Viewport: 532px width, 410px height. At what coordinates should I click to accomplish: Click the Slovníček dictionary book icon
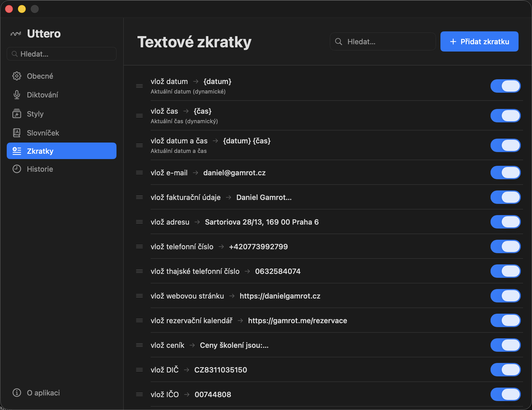pyautogui.click(x=17, y=133)
